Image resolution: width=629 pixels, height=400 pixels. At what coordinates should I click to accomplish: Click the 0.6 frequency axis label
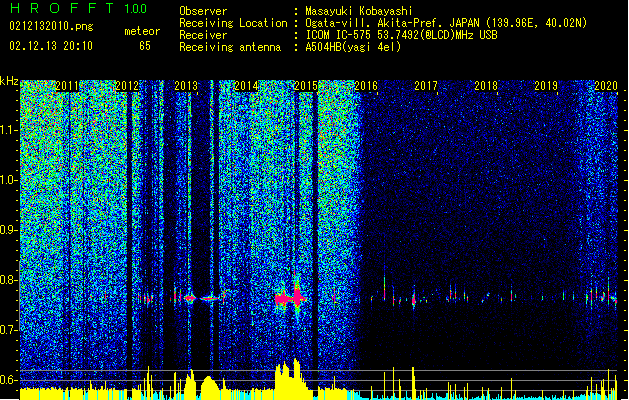pyautogui.click(x=8, y=380)
